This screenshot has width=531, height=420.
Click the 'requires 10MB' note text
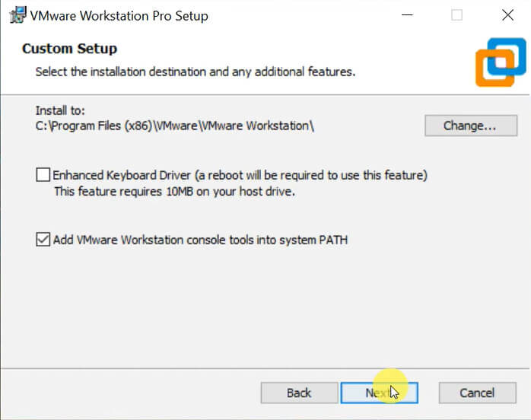pyautogui.click(x=174, y=192)
